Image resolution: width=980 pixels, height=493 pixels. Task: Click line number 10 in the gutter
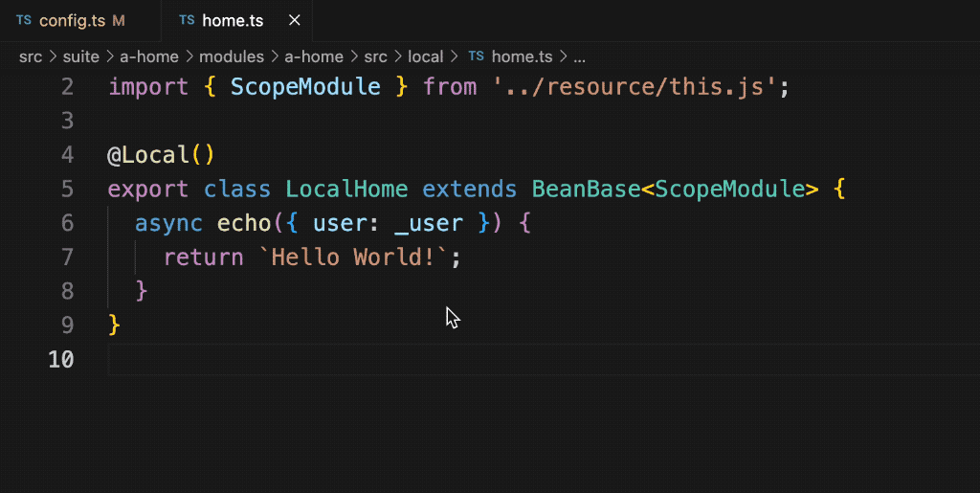(x=61, y=359)
